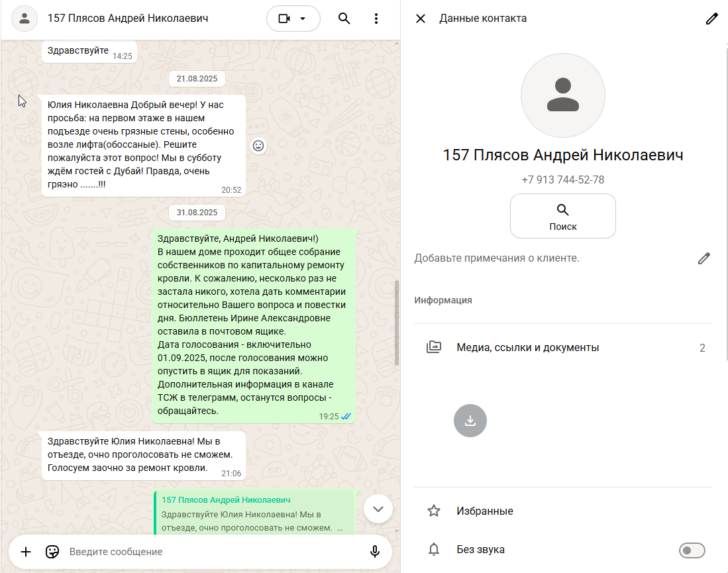Image resolution: width=728 pixels, height=573 pixels.
Task: Click the star icon next to Избранные
Action: tap(434, 511)
